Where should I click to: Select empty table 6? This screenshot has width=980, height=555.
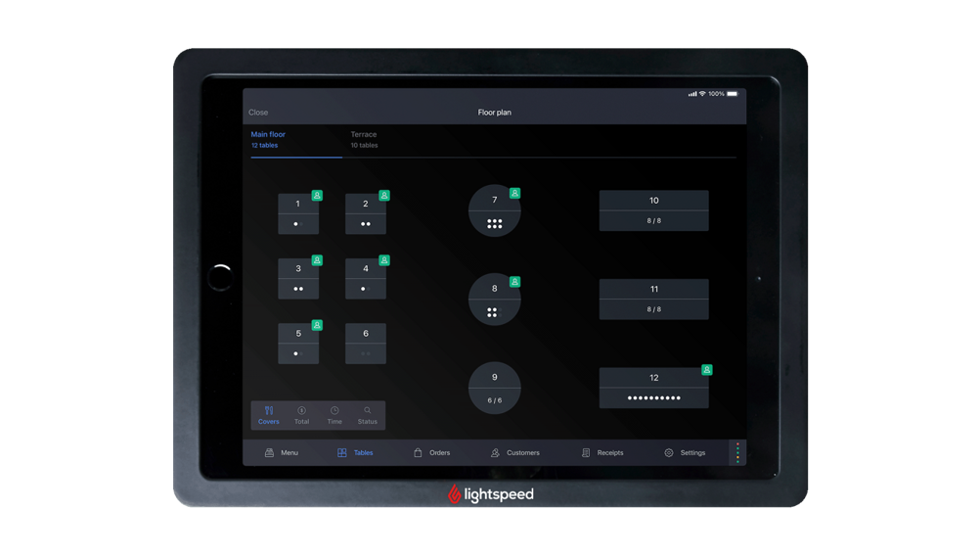point(366,344)
